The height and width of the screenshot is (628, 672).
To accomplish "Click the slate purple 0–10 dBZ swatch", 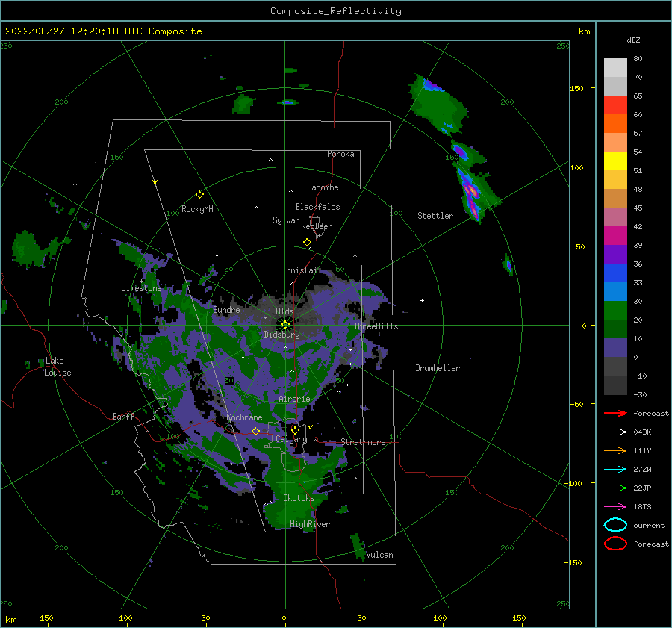I will pos(615,347).
